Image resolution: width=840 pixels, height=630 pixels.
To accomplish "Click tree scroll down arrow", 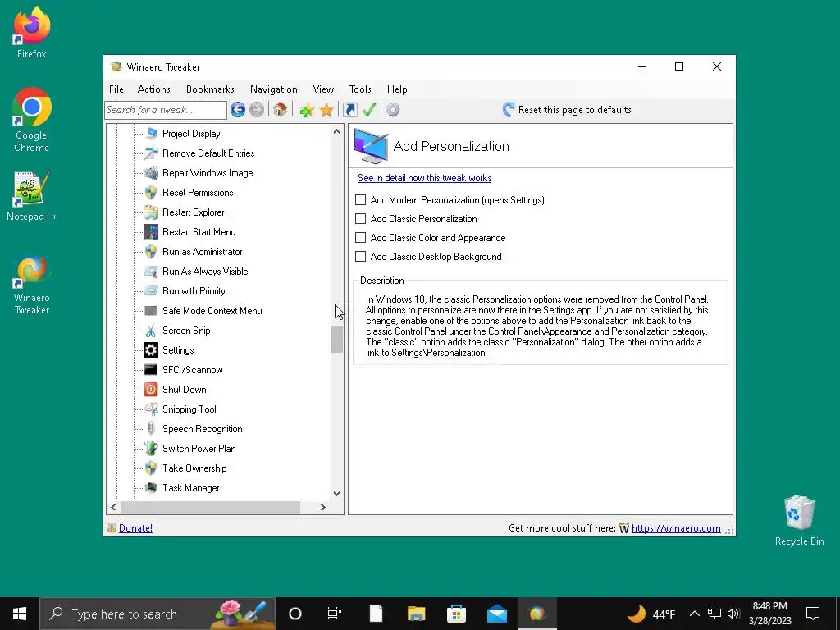I will [336, 494].
